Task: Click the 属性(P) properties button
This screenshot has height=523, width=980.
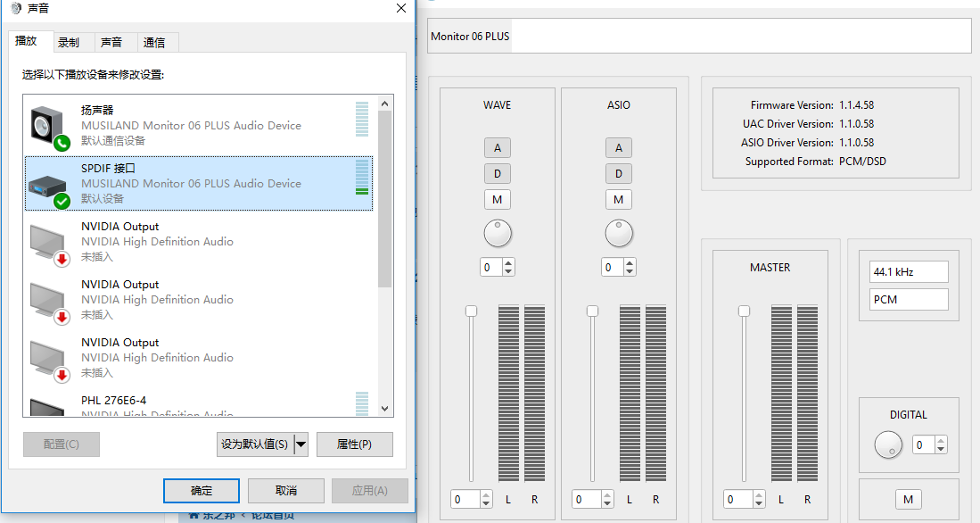Action: [354, 444]
